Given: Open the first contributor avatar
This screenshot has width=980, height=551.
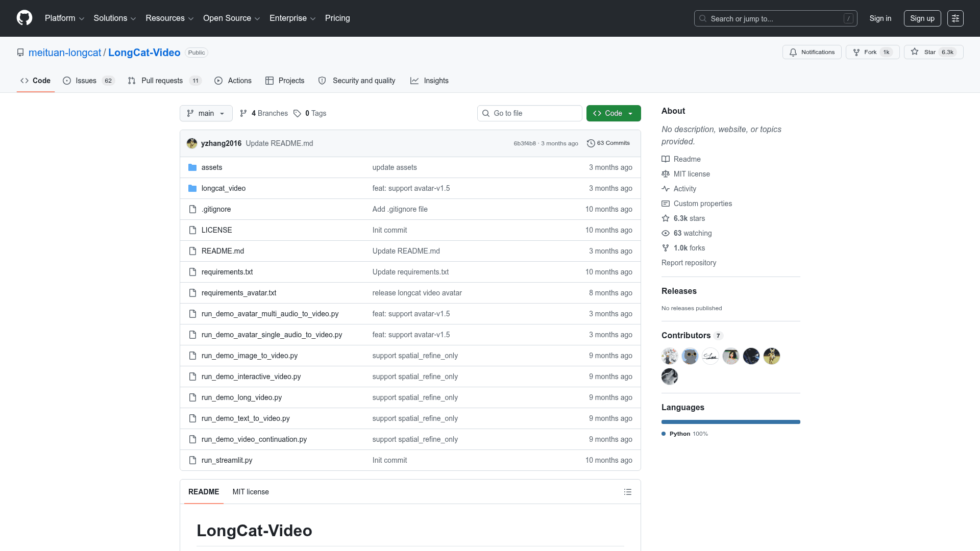Looking at the screenshot, I should [x=670, y=356].
